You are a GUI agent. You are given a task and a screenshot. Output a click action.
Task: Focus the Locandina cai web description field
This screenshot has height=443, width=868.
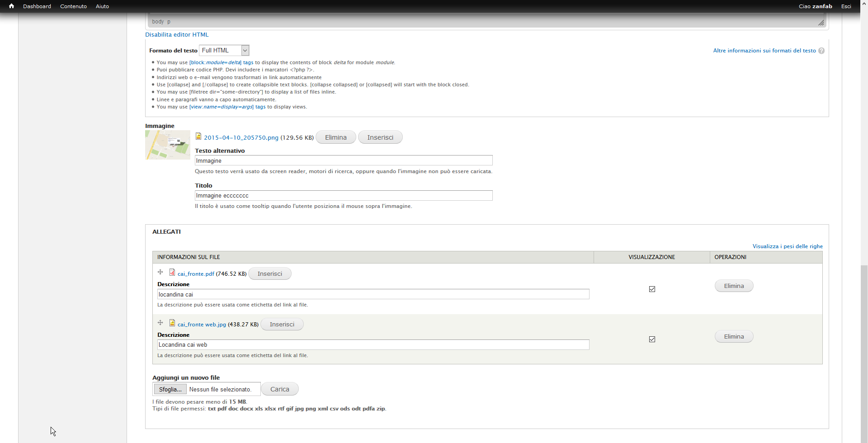point(373,344)
